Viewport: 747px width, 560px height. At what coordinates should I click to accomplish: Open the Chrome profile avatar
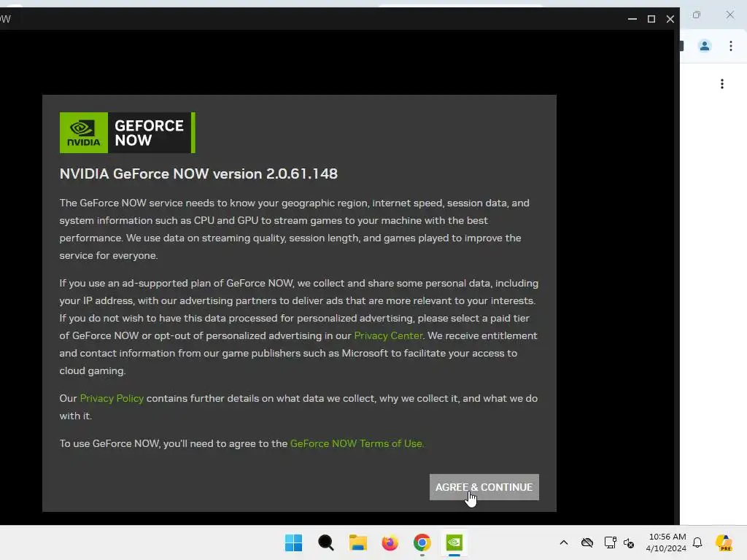click(x=705, y=46)
